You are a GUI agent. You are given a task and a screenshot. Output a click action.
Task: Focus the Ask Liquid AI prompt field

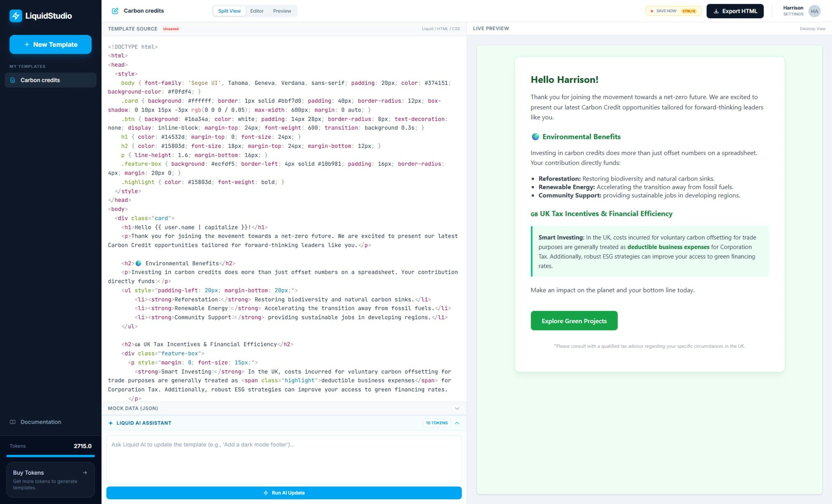click(284, 459)
